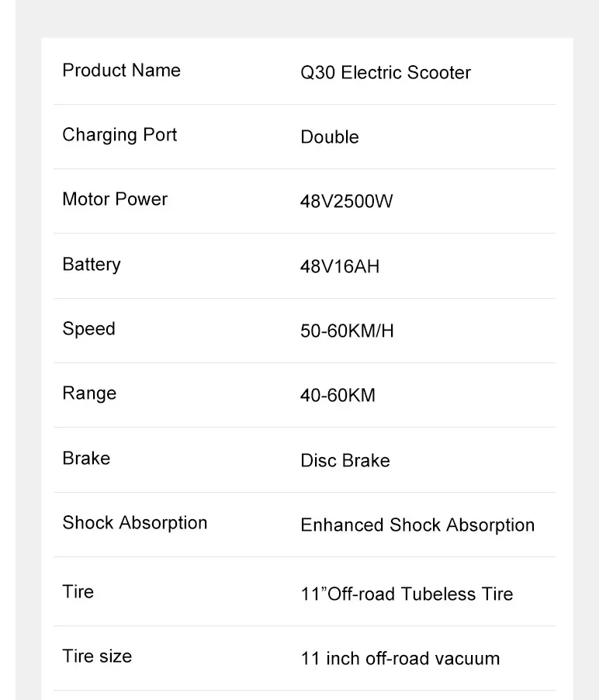Click the "Double" charging port value
The height and width of the screenshot is (700, 613).
[329, 137]
